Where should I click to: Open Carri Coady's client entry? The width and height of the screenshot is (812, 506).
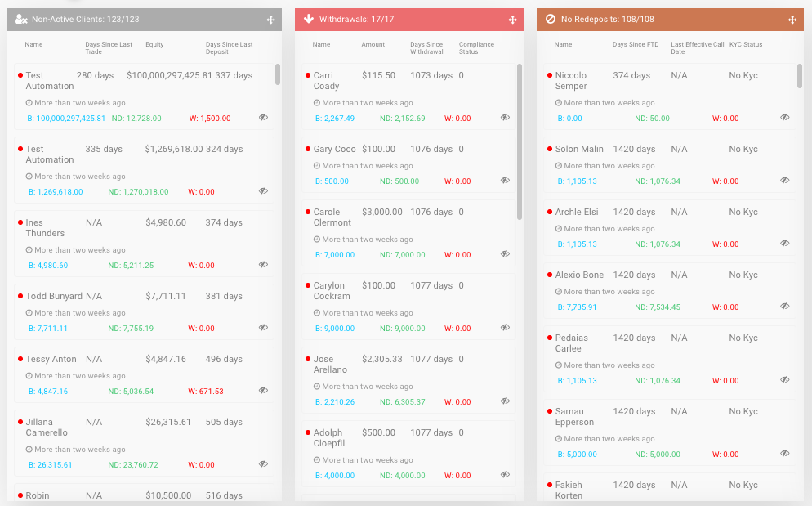coord(324,79)
